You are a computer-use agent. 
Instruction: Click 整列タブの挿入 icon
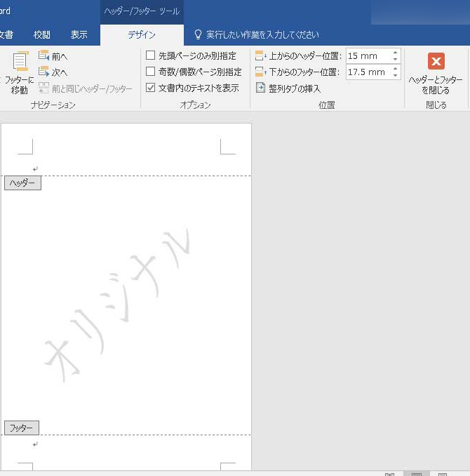tap(261, 88)
